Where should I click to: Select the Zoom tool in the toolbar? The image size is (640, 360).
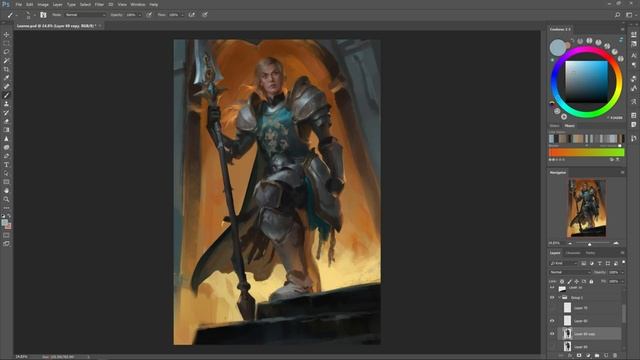tap(6, 199)
